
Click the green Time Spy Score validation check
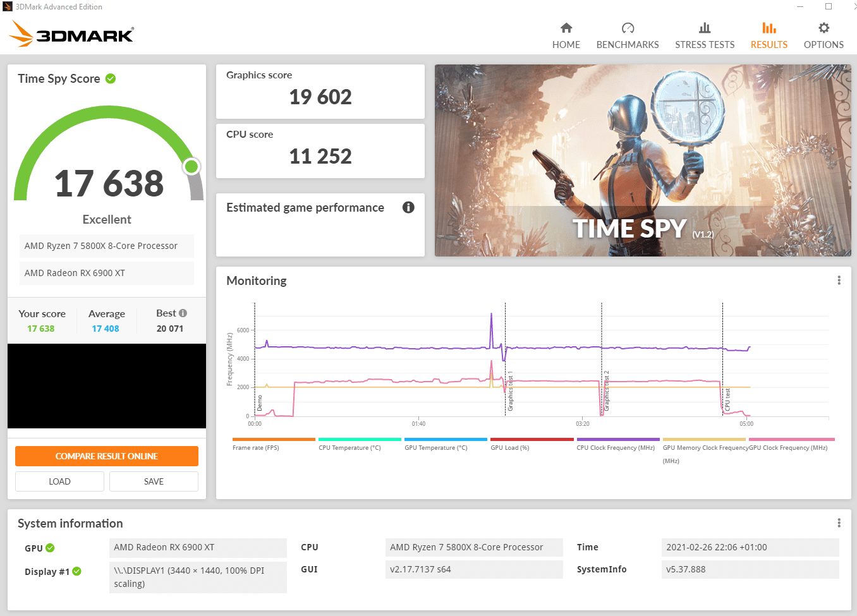pyautogui.click(x=111, y=78)
